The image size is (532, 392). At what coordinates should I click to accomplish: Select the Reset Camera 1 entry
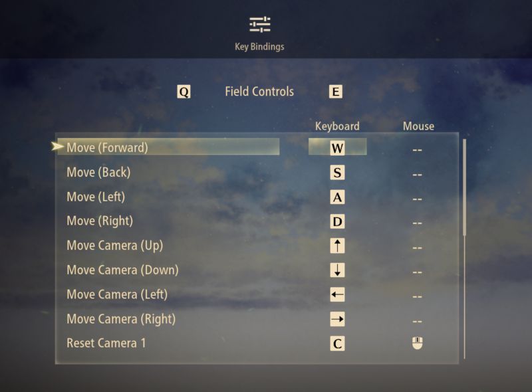106,343
